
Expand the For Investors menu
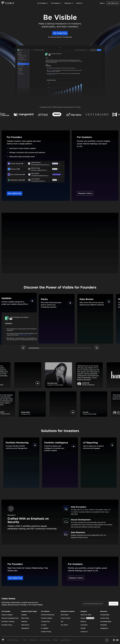(56, 3)
